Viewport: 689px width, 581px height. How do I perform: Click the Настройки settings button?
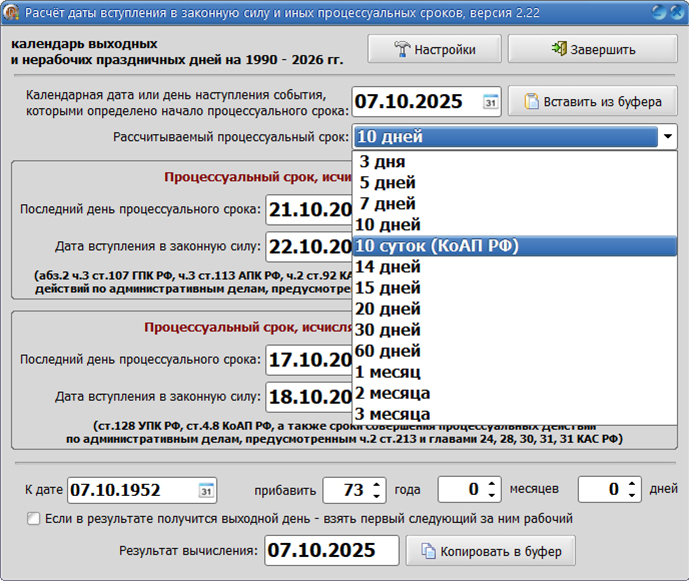pos(433,49)
